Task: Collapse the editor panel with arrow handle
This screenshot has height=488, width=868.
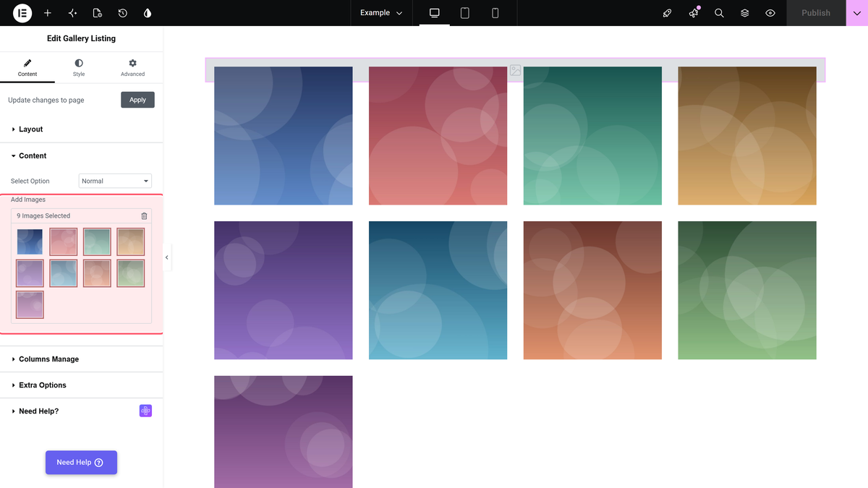Action: click(167, 257)
